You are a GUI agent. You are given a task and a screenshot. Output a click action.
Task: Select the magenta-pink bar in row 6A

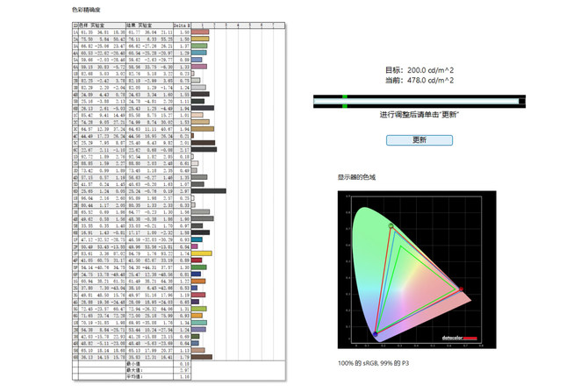[199, 67]
